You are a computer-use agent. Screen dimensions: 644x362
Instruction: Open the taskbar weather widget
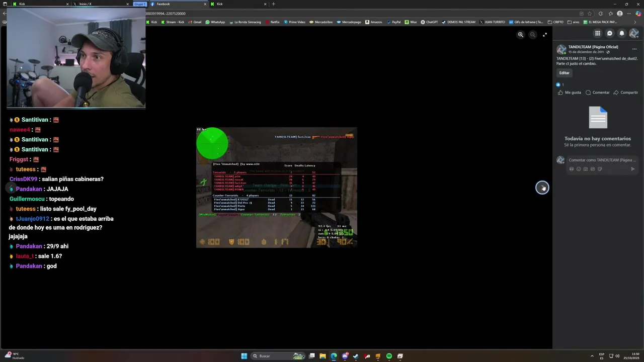(x=14, y=355)
